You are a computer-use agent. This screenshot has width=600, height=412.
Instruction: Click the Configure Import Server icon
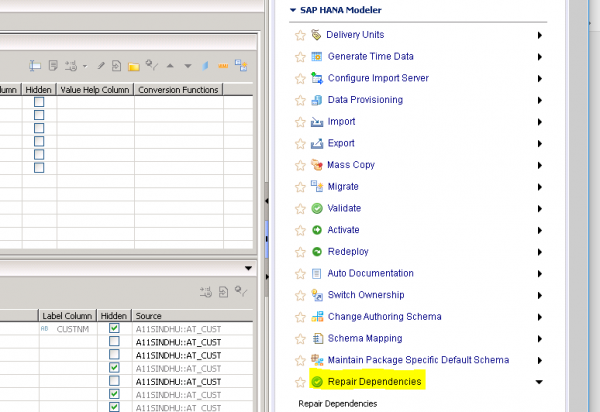tap(316, 78)
